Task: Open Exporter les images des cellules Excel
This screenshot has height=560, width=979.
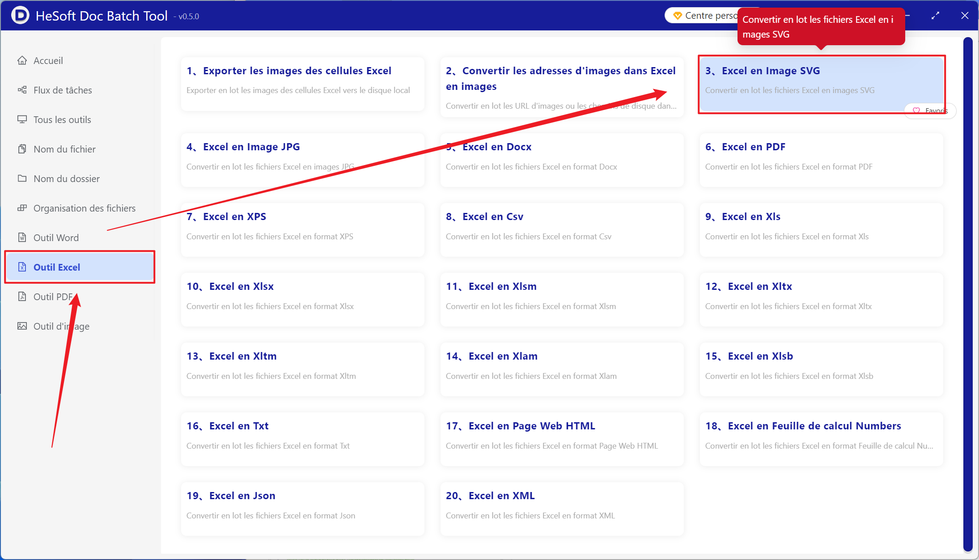Action: tap(302, 84)
